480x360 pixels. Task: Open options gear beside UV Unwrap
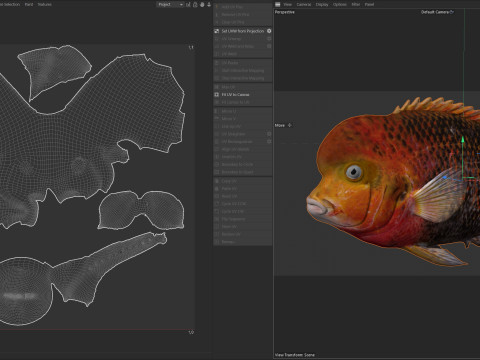[269, 39]
